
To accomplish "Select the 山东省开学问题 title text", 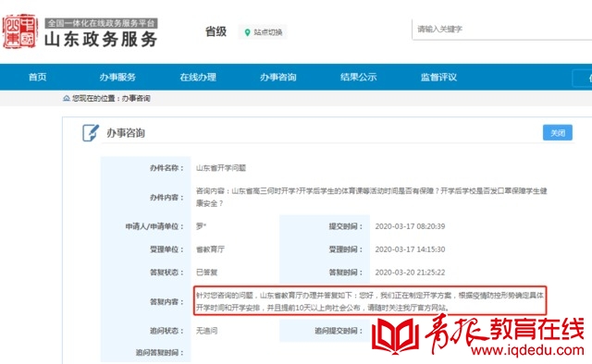I will point(221,168).
